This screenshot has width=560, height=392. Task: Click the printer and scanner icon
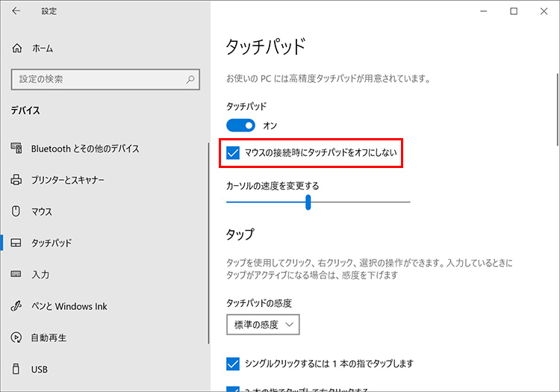[x=17, y=180]
